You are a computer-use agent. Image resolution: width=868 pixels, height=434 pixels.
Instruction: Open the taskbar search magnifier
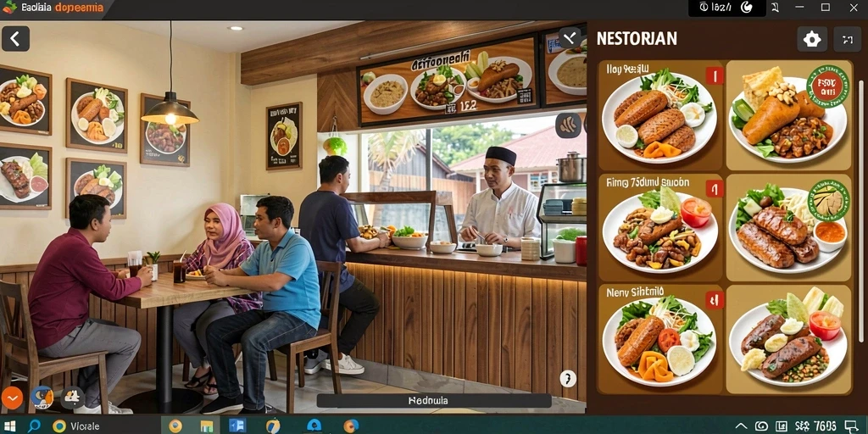[34, 426]
